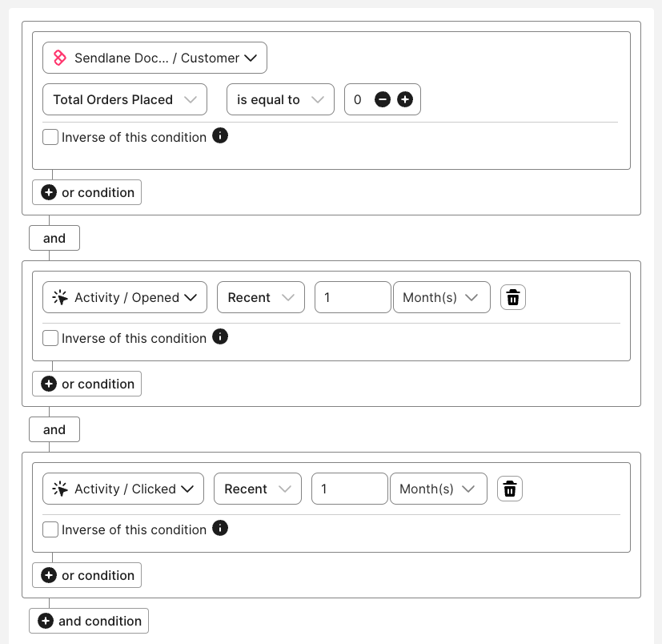This screenshot has height=644, width=662.
Task: Open Recent dropdown in Activity / Clicked row
Action: 257,489
